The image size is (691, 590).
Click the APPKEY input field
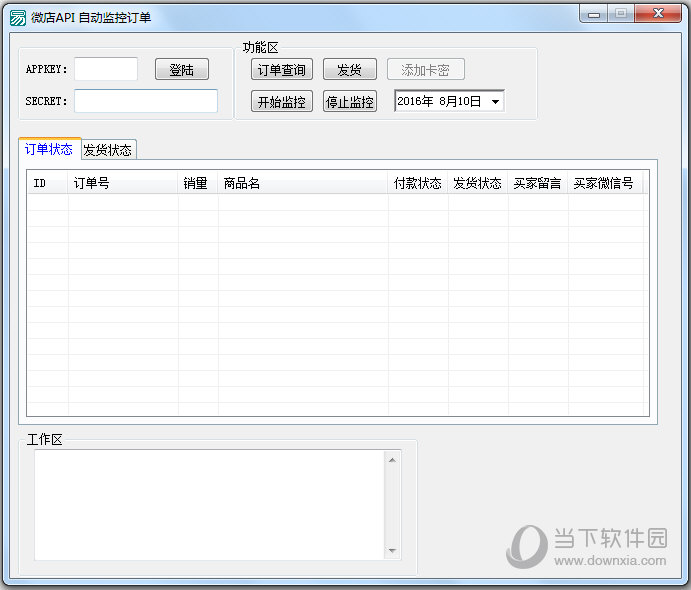click(x=106, y=69)
